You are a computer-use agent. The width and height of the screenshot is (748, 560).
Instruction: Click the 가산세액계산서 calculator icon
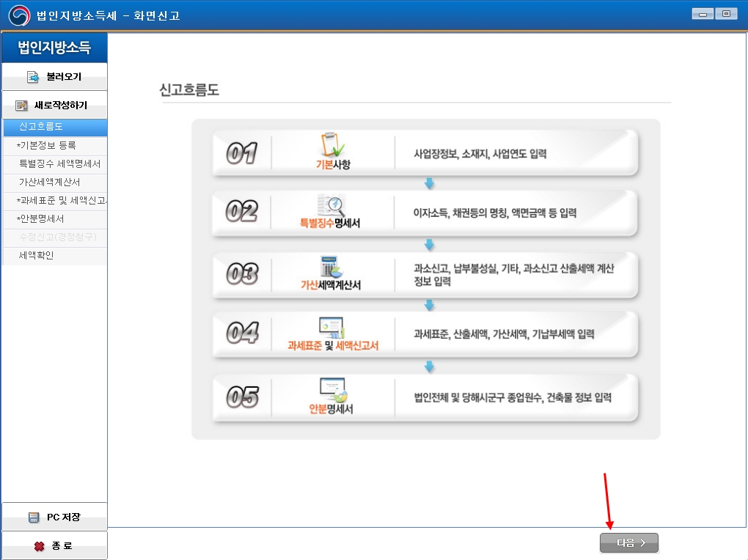point(331,267)
